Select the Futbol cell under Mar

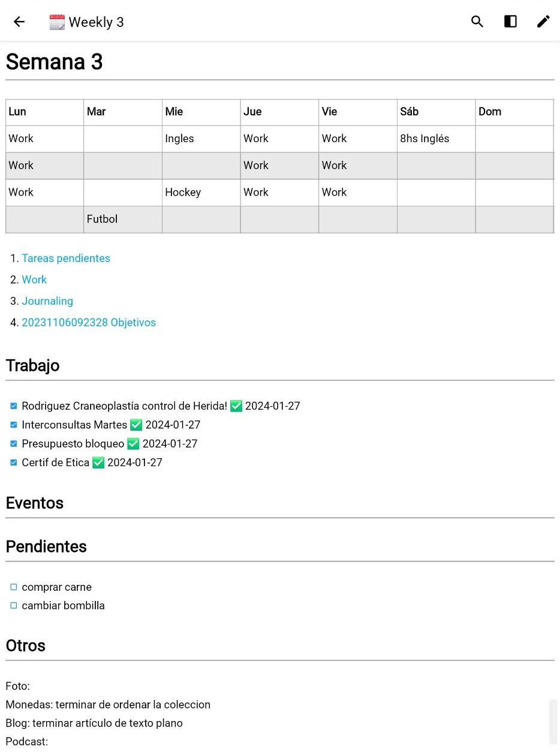pyautogui.click(x=122, y=220)
